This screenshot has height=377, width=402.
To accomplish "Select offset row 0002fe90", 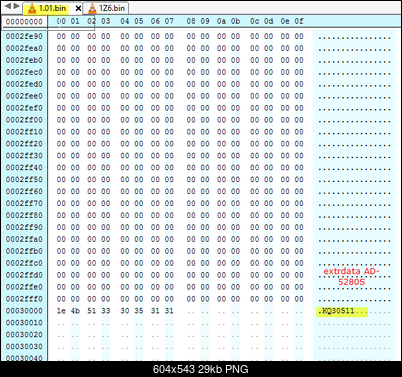I will (x=24, y=36).
